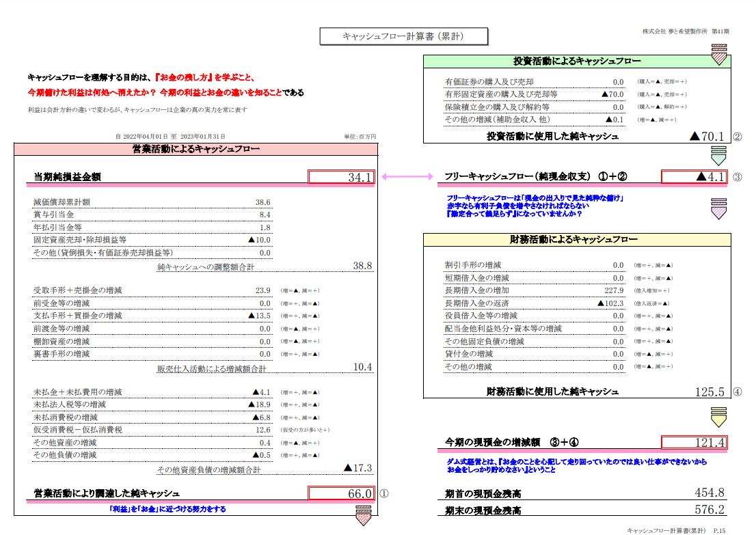Screen dimensions: 756x535
Task: Select the 年払引当金等 value 1.8
Action: [x=265, y=228]
